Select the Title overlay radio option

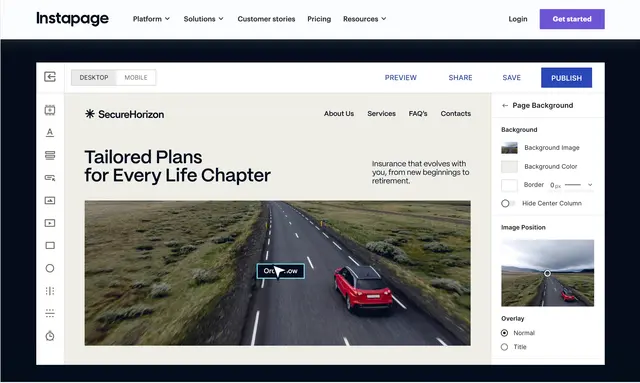(504, 347)
